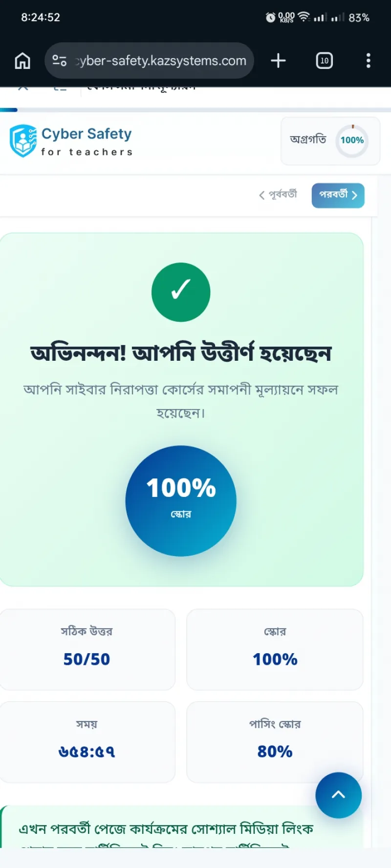Open a new tab with plus icon
391x868 pixels.
(278, 61)
